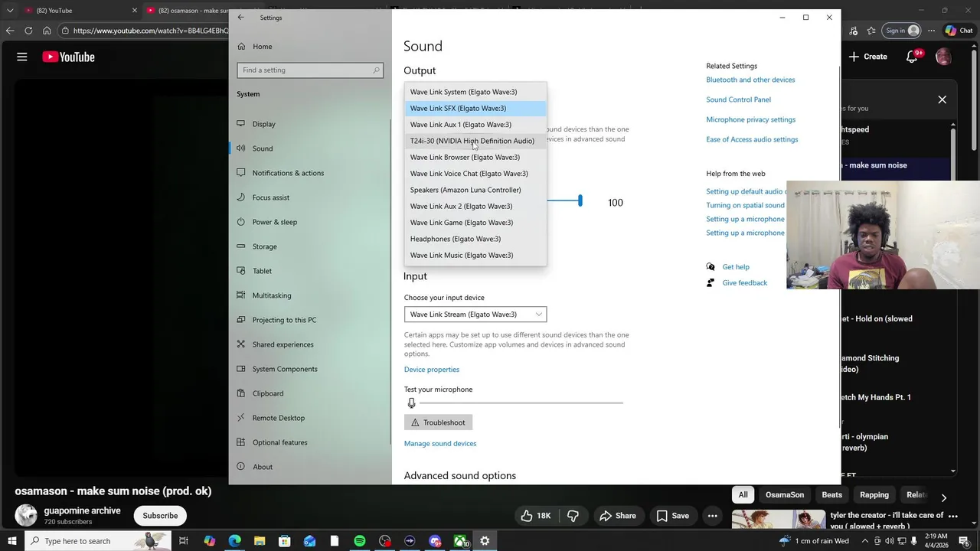980x551 pixels.
Task: Select the Beats filter chip
Action: (x=832, y=495)
